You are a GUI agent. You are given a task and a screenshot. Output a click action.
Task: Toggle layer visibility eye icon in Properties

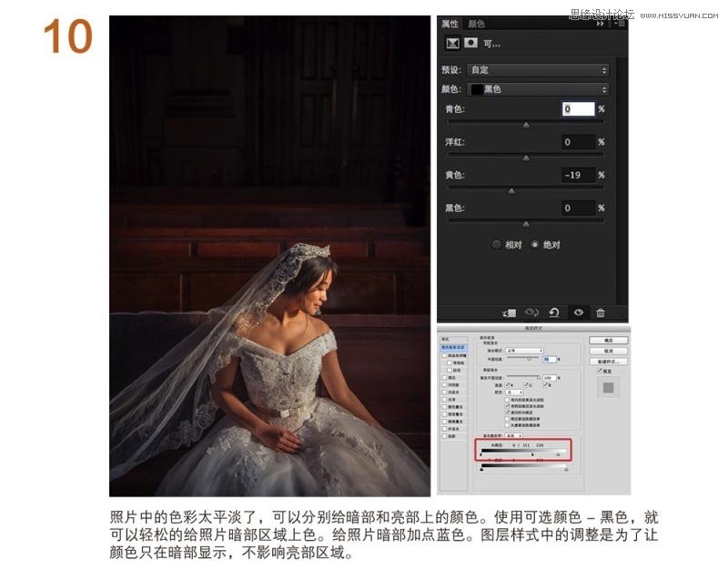coord(578,312)
